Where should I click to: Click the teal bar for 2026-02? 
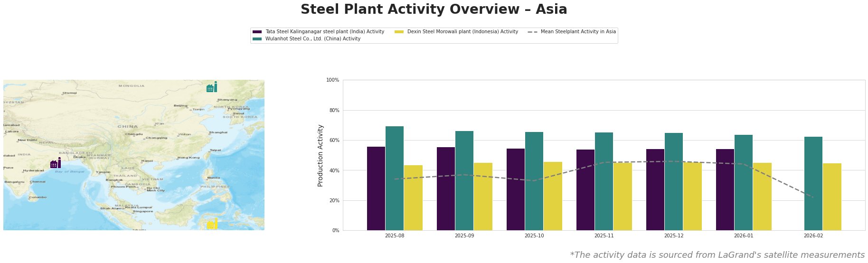[813, 183]
